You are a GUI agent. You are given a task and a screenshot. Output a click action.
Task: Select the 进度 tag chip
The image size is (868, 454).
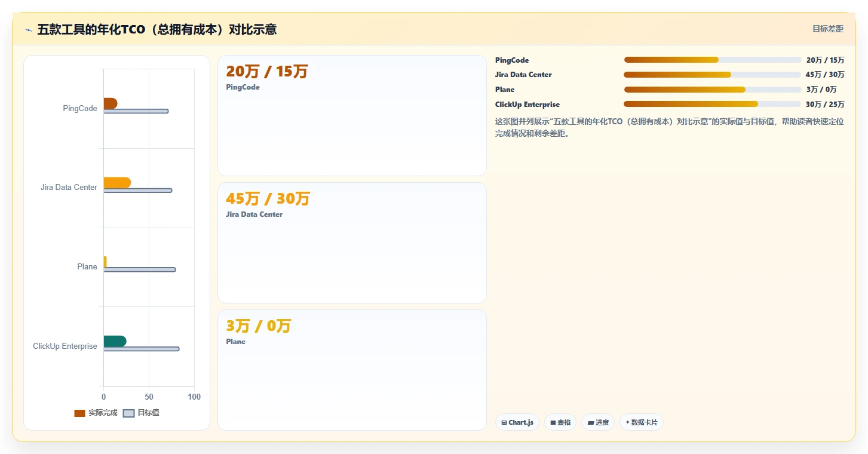[x=598, y=422]
